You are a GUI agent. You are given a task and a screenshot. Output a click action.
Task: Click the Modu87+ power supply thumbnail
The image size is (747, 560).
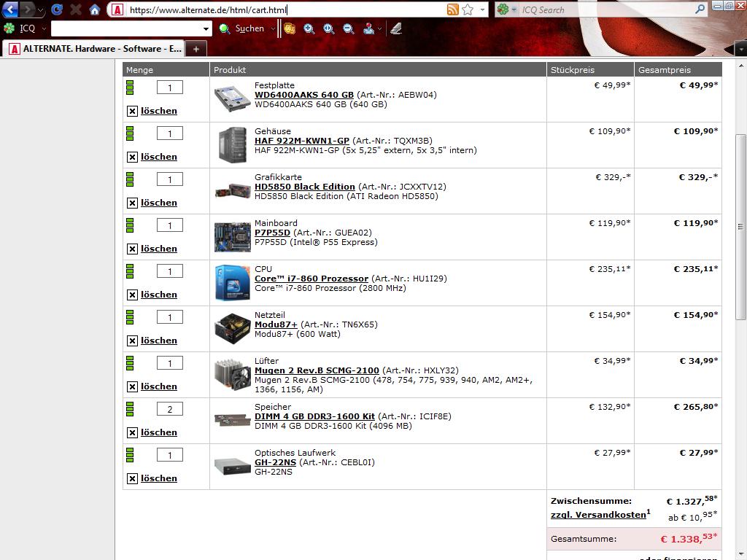(x=232, y=329)
